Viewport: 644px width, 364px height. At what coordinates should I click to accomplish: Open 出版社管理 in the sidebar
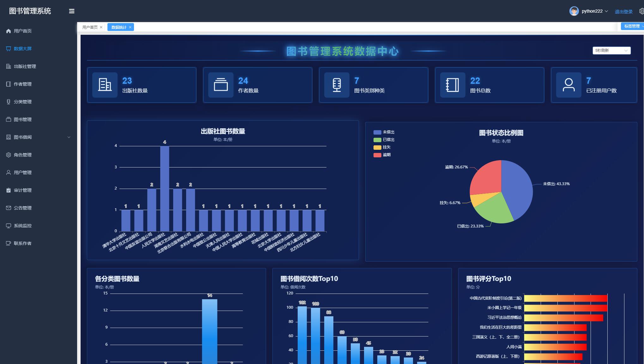(x=25, y=66)
